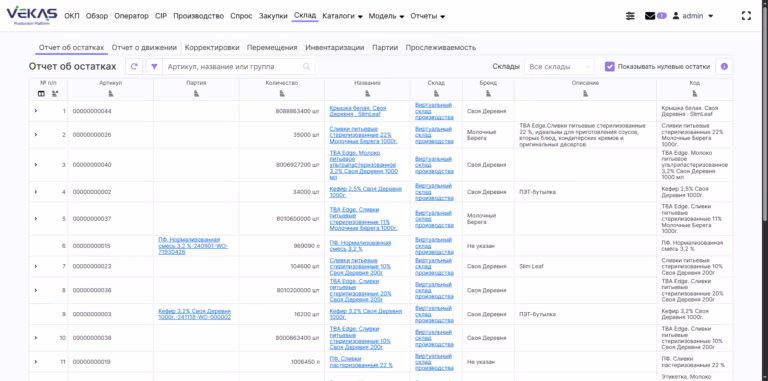This screenshot has width=768, height=381.
Task: Sort by the Партия column icon
Action: point(196,94)
